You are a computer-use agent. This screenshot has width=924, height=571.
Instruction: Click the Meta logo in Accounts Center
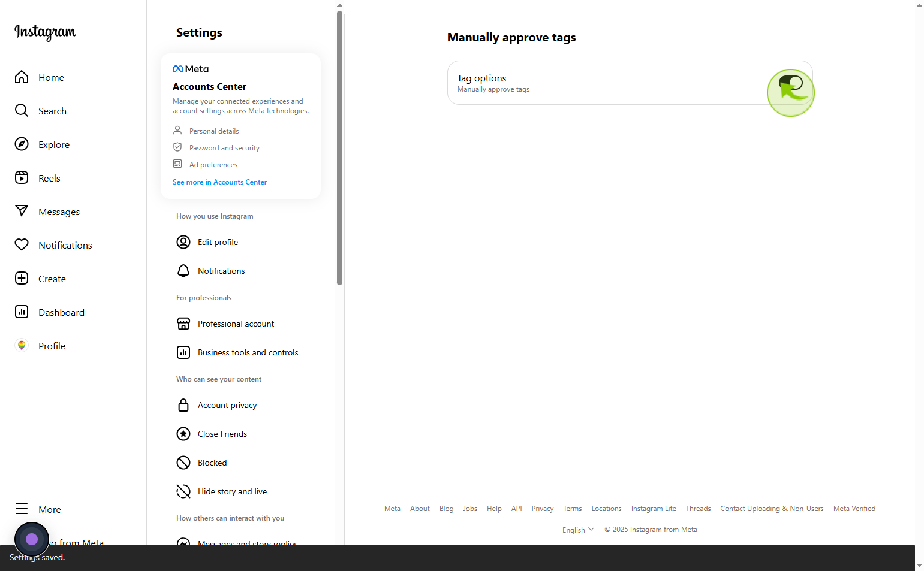tap(191, 69)
